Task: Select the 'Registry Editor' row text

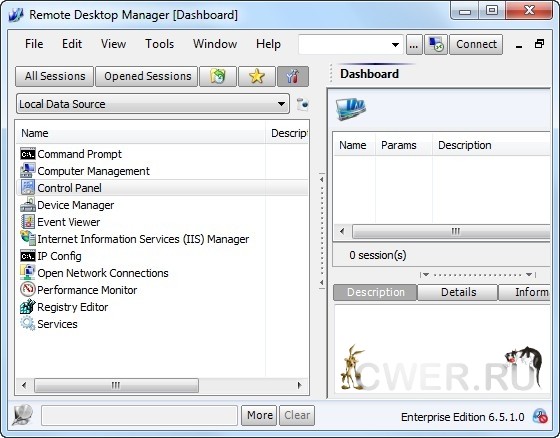Action: pos(72,307)
